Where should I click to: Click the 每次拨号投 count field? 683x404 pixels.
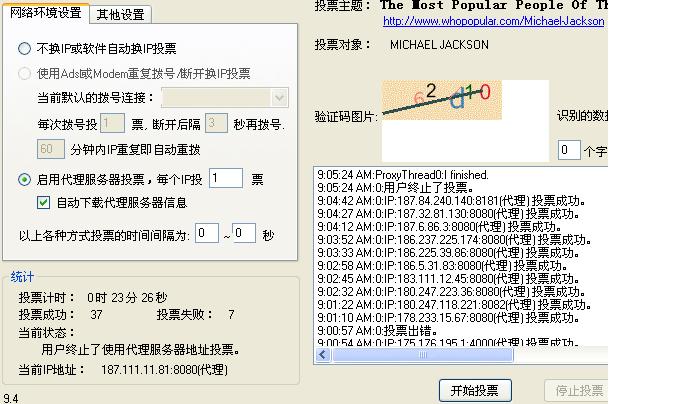click(112, 124)
